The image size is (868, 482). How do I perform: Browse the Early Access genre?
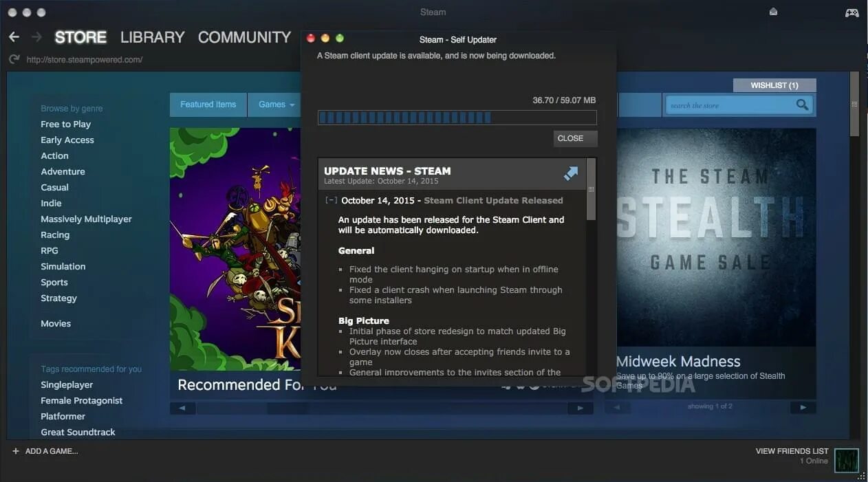(67, 140)
